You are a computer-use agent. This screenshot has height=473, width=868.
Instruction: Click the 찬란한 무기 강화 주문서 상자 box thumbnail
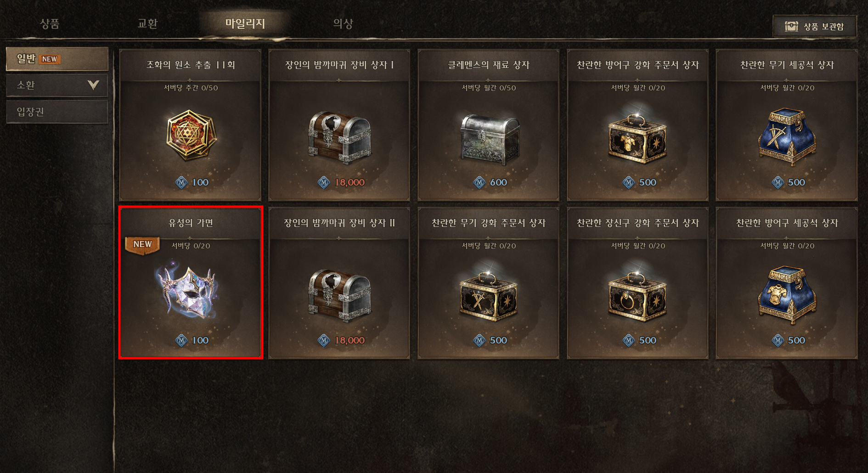click(x=489, y=295)
